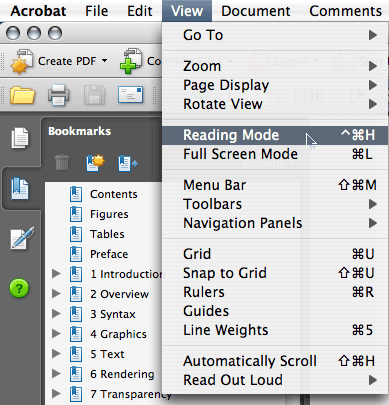Open the Comments menu
Image resolution: width=389 pixels, height=405 pixels.
coord(345,11)
